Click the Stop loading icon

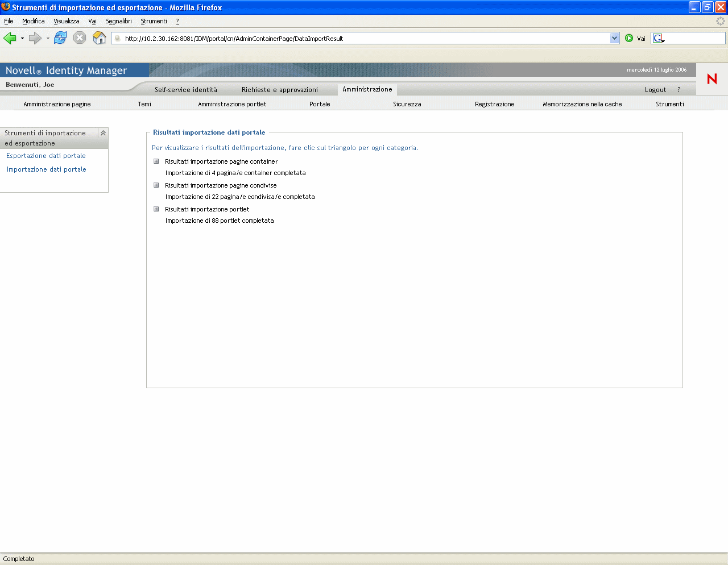[x=80, y=38]
